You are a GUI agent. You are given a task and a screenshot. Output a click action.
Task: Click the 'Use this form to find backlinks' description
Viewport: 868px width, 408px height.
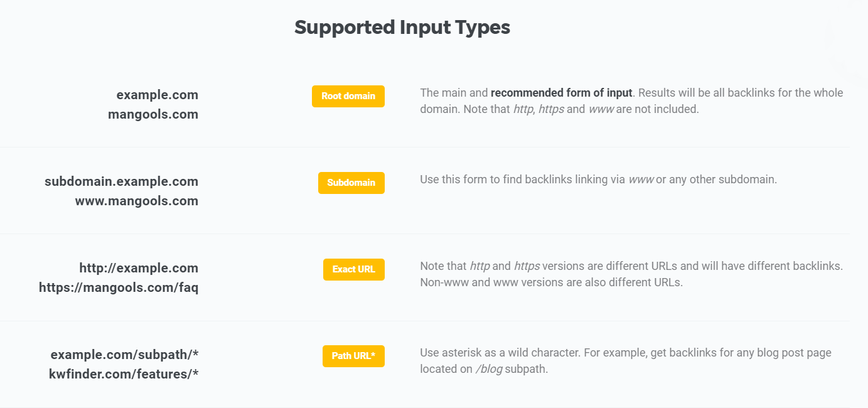click(x=598, y=180)
